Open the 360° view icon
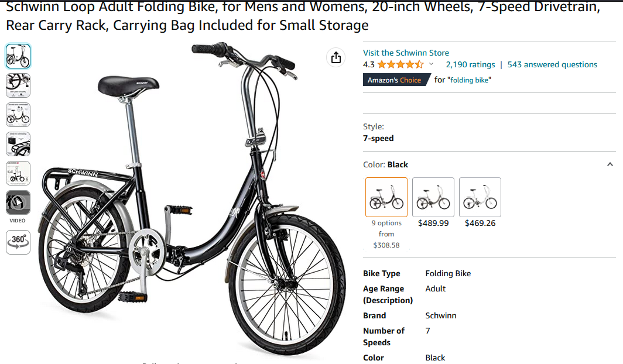Image resolution: width=623 pixels, height=364 pixels. pos(18,242)
